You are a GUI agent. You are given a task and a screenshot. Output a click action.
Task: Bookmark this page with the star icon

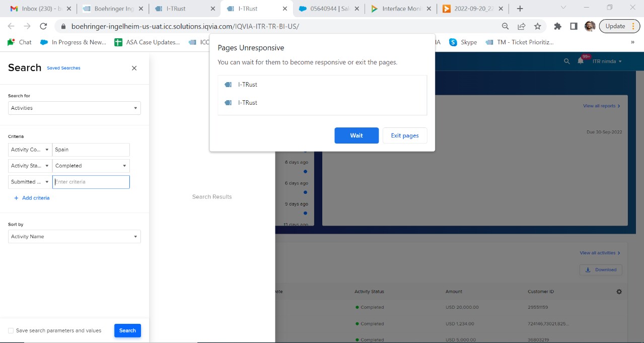click(537, 26)
